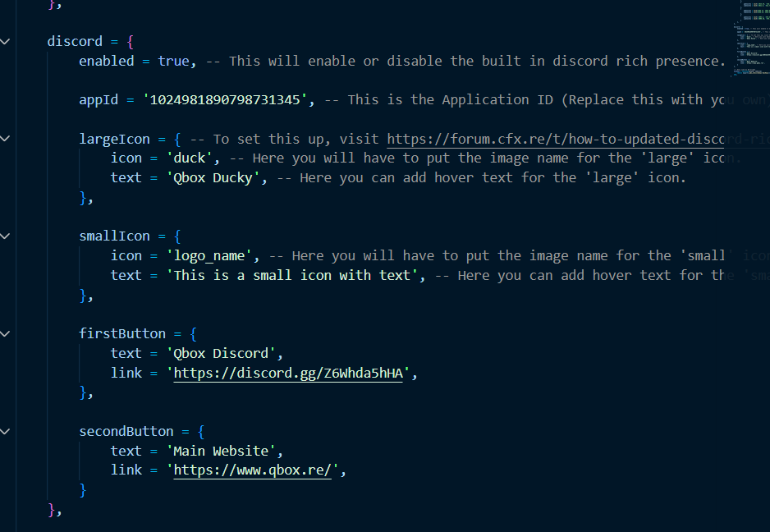Collapse the discord block fold chevron

[x=5, y=41]
